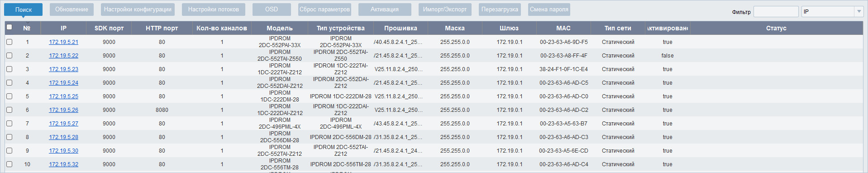Screen dimensions: 868x173
Task: Open the 172.19.5.21 IP link
Action: tap(63, 42)
